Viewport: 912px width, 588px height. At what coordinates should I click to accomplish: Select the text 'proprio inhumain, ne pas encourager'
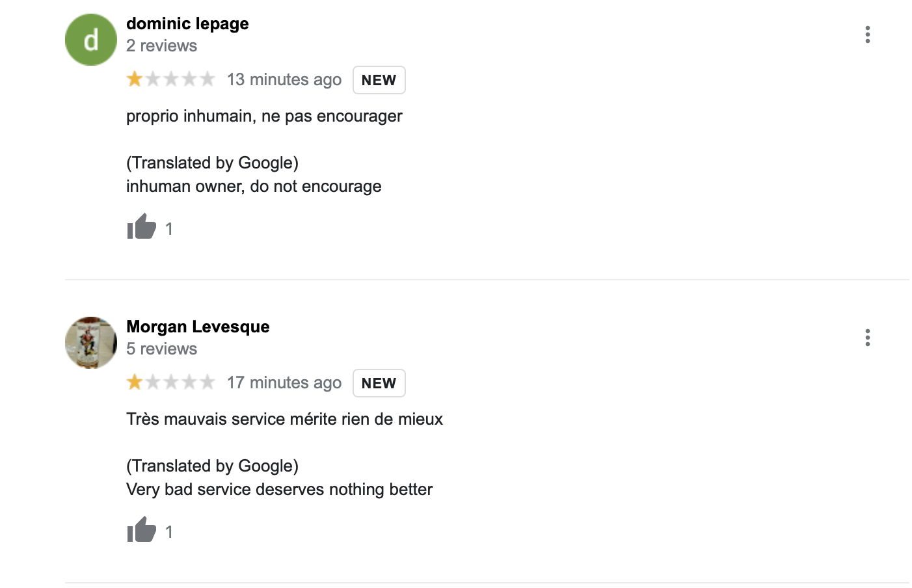(264, 116)
